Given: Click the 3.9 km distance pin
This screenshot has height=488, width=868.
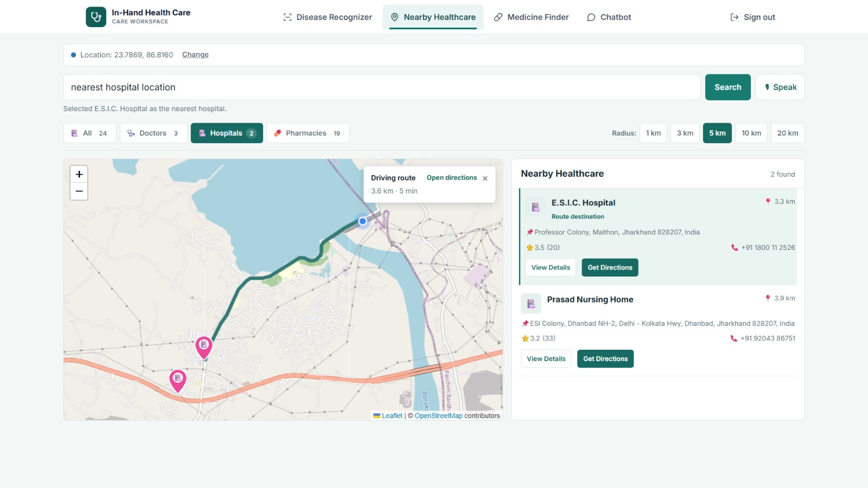Looking at the screenshot, I should 768,298.
